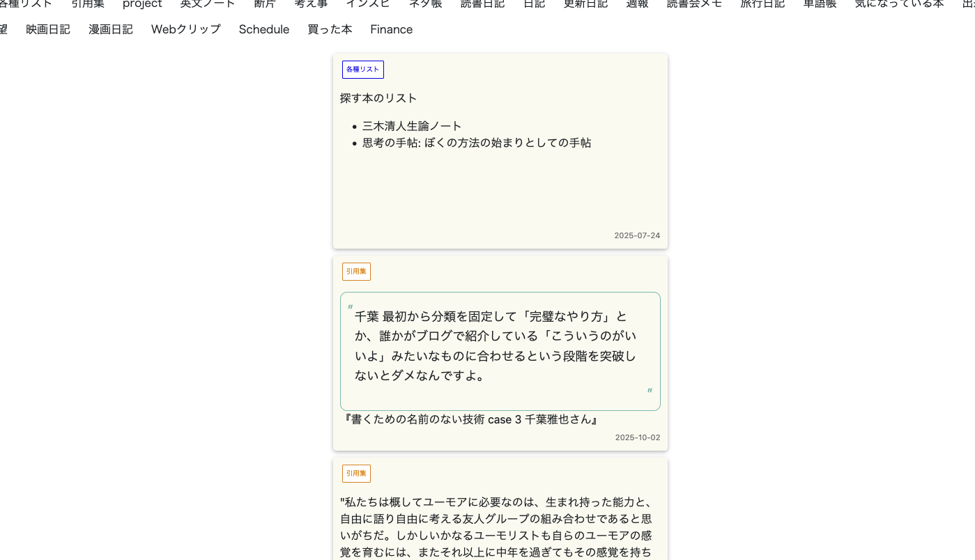Navigate to the Finance section

[391, 29]
